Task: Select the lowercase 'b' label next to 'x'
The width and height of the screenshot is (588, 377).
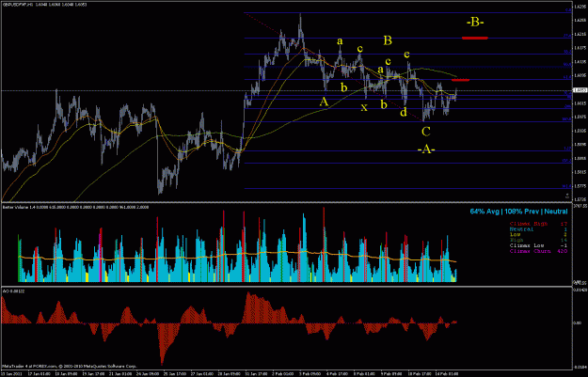Action: click(384, 103)
